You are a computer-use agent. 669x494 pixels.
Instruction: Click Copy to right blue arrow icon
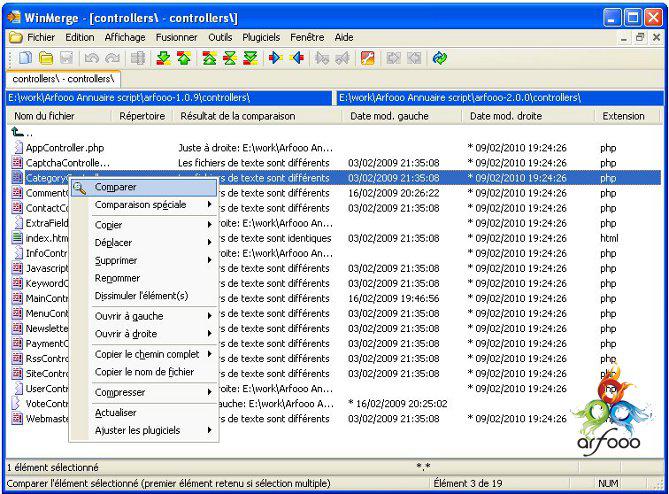pyautogui.click(x=276, y=58)
